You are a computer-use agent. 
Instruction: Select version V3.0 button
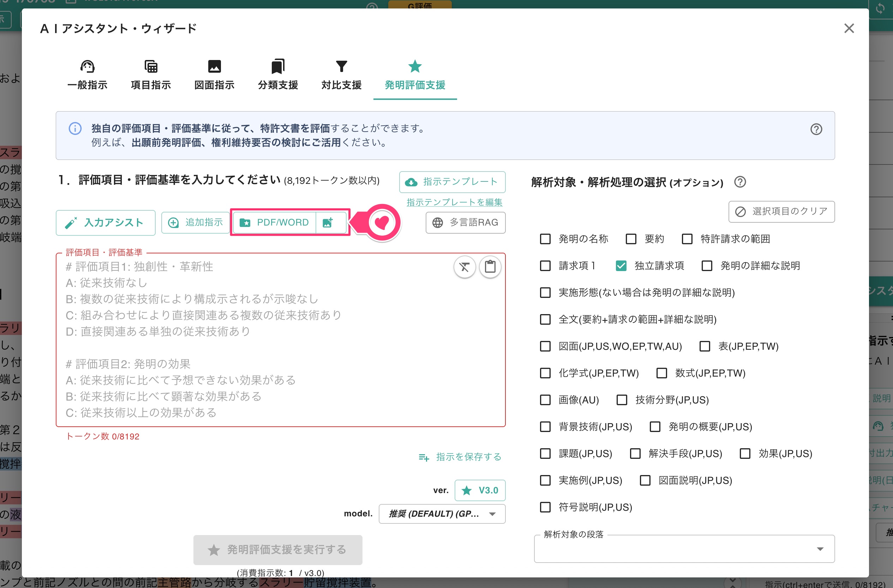(480, 491)
